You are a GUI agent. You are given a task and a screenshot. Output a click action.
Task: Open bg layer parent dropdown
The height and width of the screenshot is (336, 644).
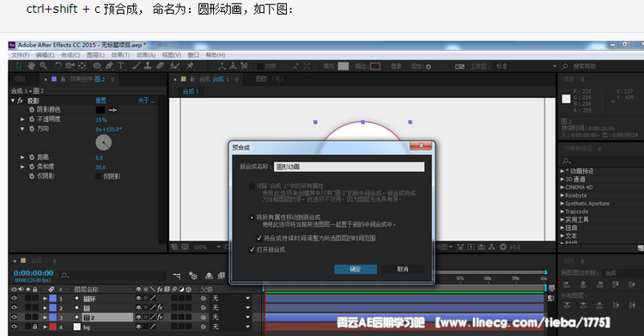(230, 327)
